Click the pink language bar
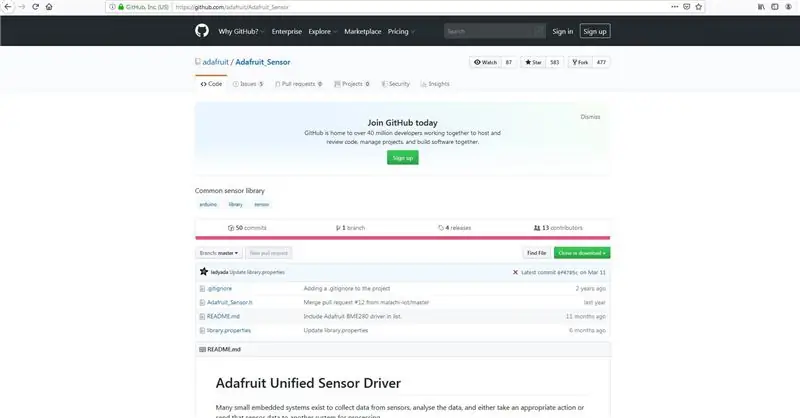 (403, 238)
